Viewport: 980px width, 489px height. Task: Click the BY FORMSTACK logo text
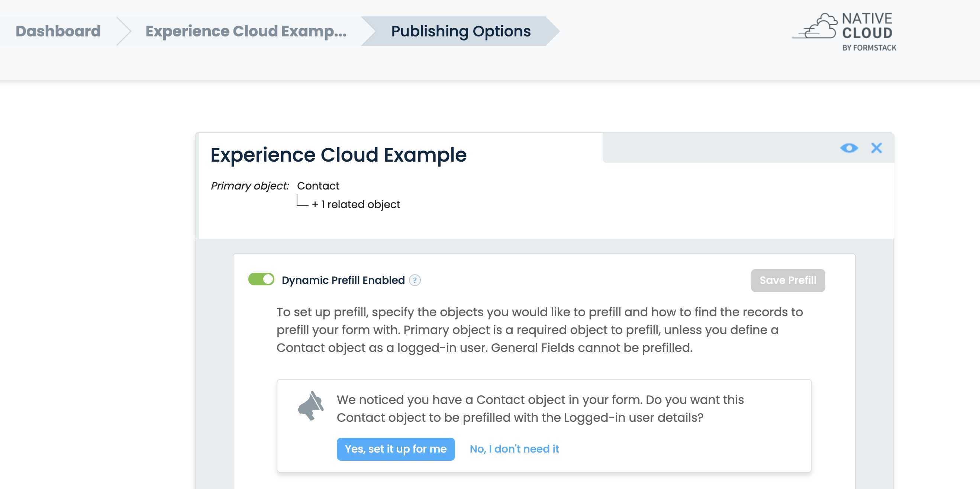click(x=869, y=48)
